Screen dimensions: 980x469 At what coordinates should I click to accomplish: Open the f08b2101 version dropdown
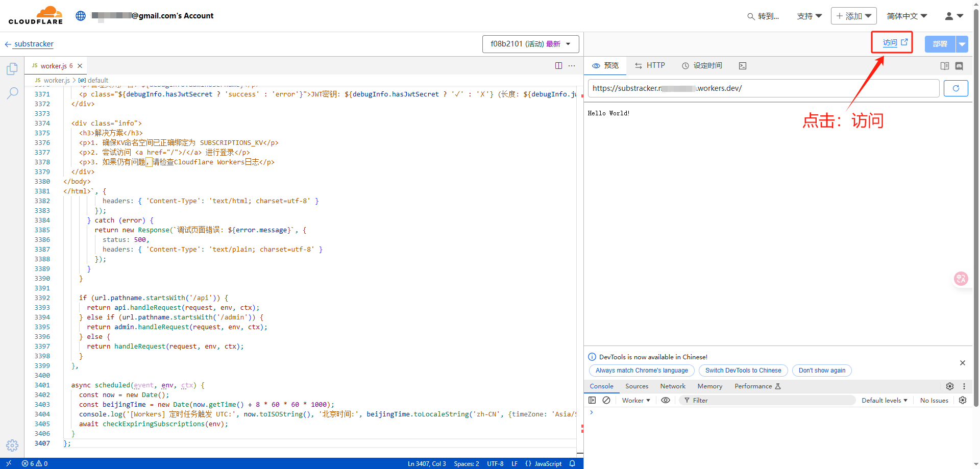coord(530,44)
